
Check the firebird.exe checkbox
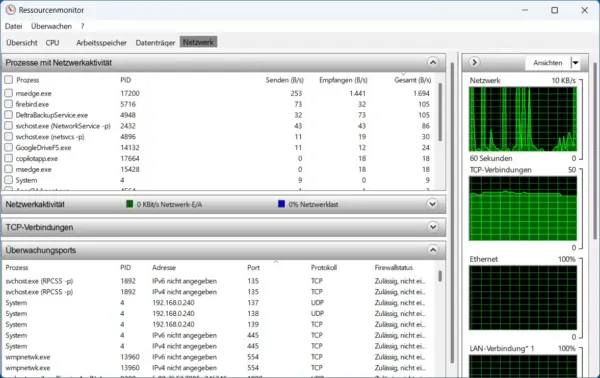click(8, 104)
